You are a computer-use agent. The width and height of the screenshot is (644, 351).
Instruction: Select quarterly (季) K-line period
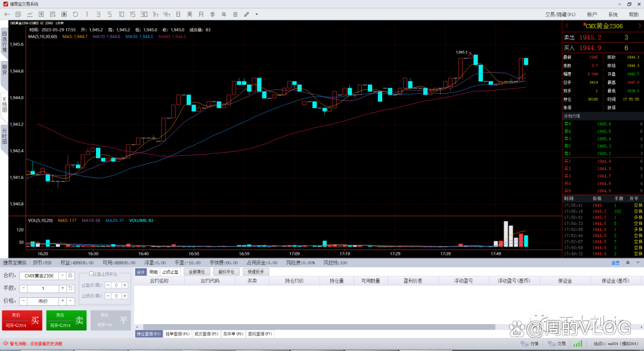[212, 14]
